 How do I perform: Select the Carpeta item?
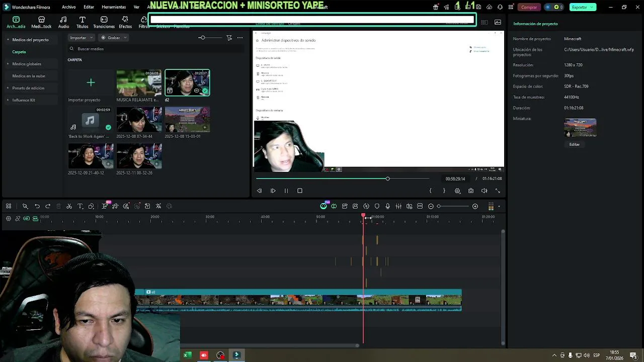pos(19,52)
